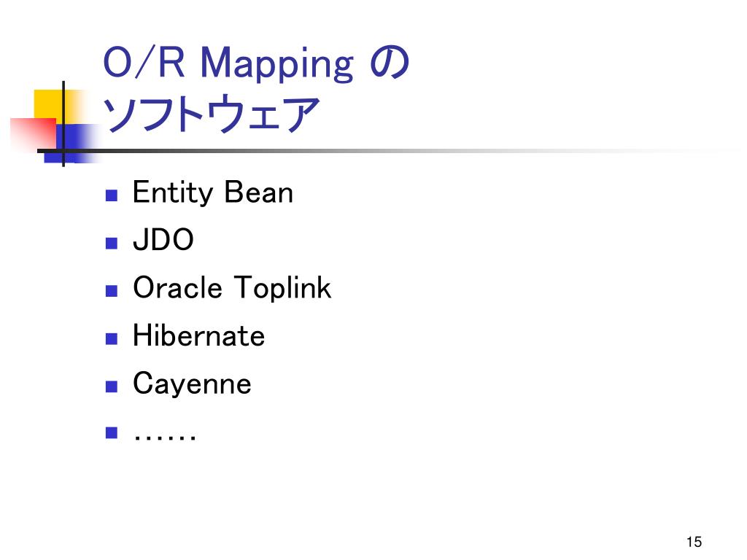Screen dimensions: 747x560
Task: Click the red square in slide logo
Action: coord(34,134)
